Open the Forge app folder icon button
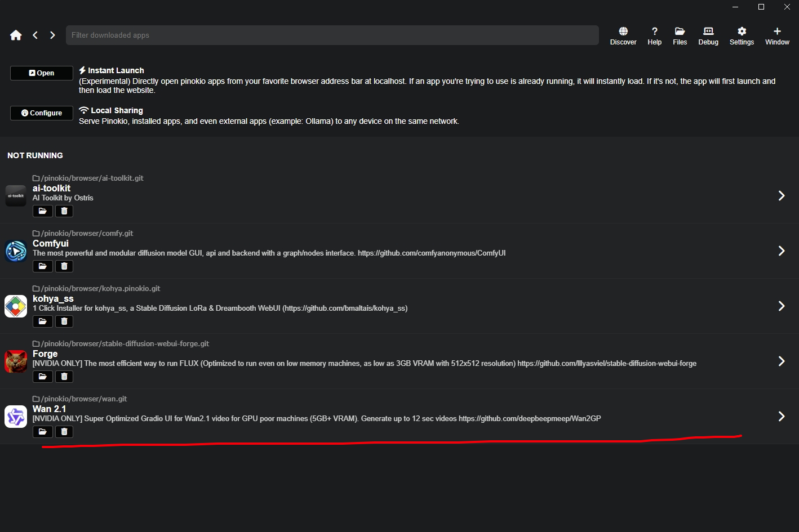The image size is (799, 532). click(43, 377)
